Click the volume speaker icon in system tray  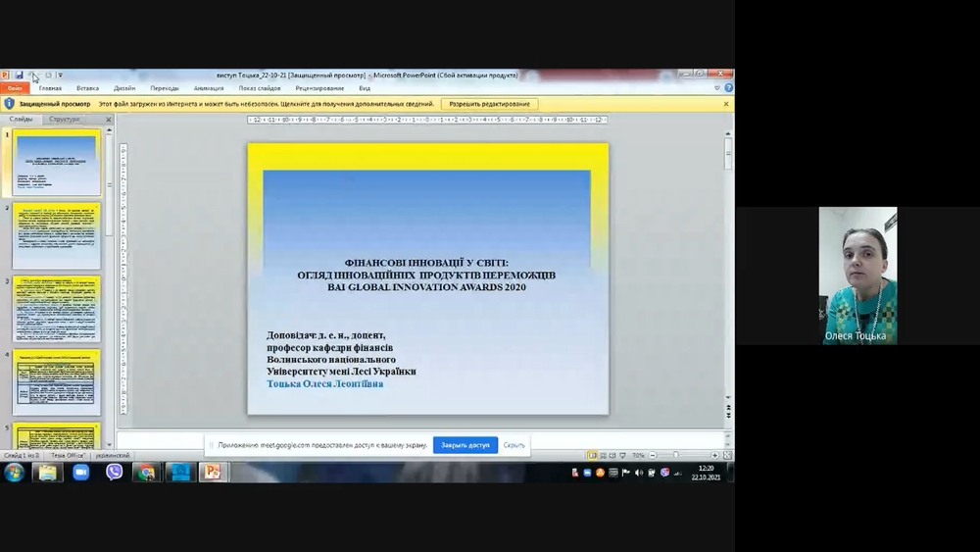[638, 473]
